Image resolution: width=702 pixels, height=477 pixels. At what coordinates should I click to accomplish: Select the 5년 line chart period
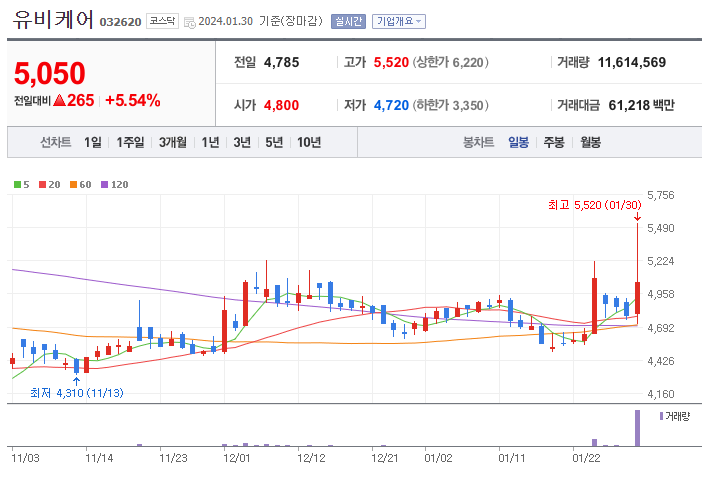(274, 142)
